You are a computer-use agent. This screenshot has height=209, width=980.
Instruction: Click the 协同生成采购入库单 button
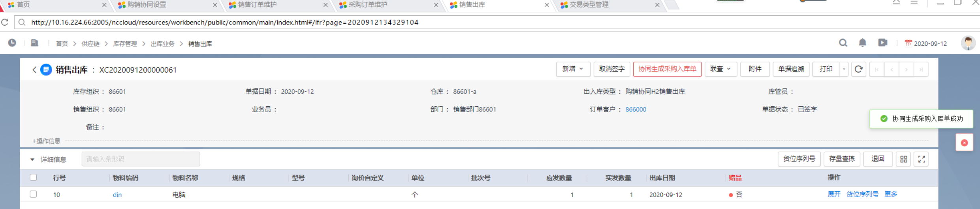(x=667, y=69)
